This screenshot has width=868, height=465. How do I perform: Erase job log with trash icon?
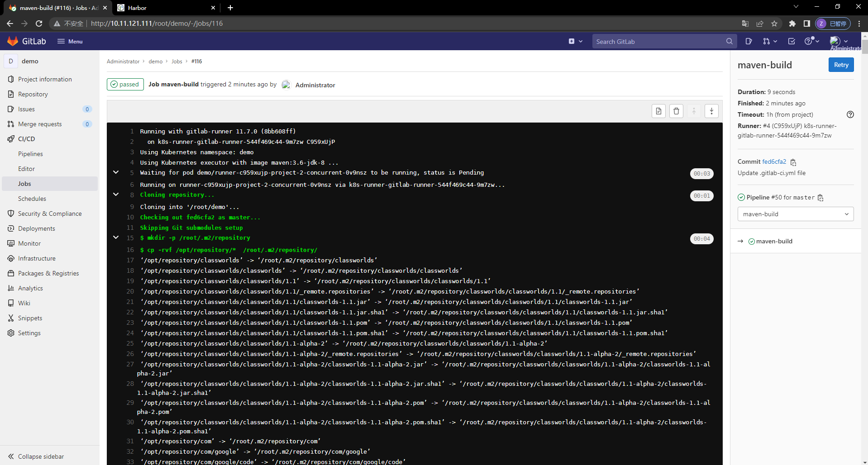(x=676, y=111)
